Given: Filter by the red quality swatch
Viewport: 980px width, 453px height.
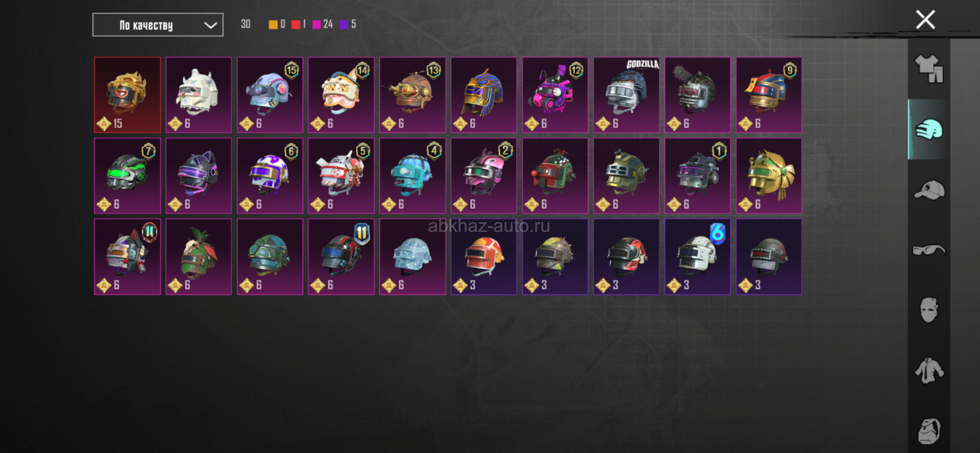Looking at the screenshot, I should pyautogui.click(x=296, y=25).
